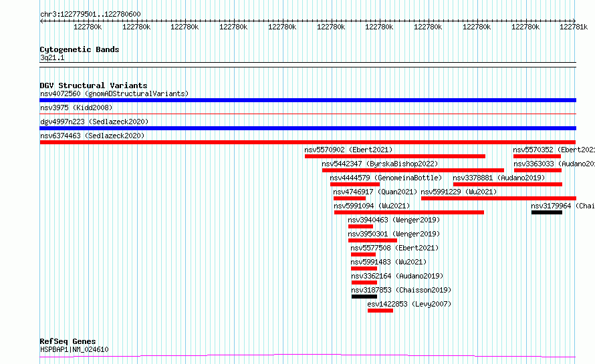Select the red bar under nsv6374463
Viewport: 595px width, 364px height.
308,142
